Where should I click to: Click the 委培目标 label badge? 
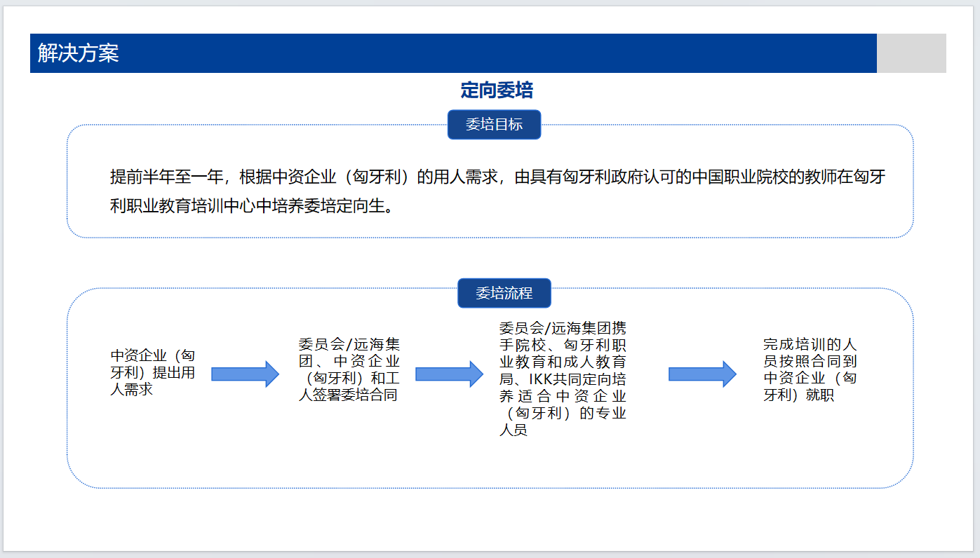(x=494, y=125)
